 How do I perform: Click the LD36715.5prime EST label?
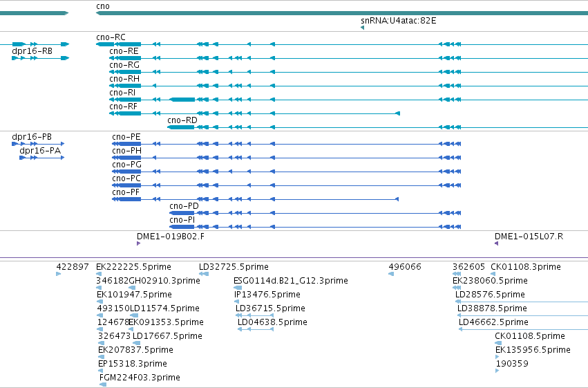point(270,308)
